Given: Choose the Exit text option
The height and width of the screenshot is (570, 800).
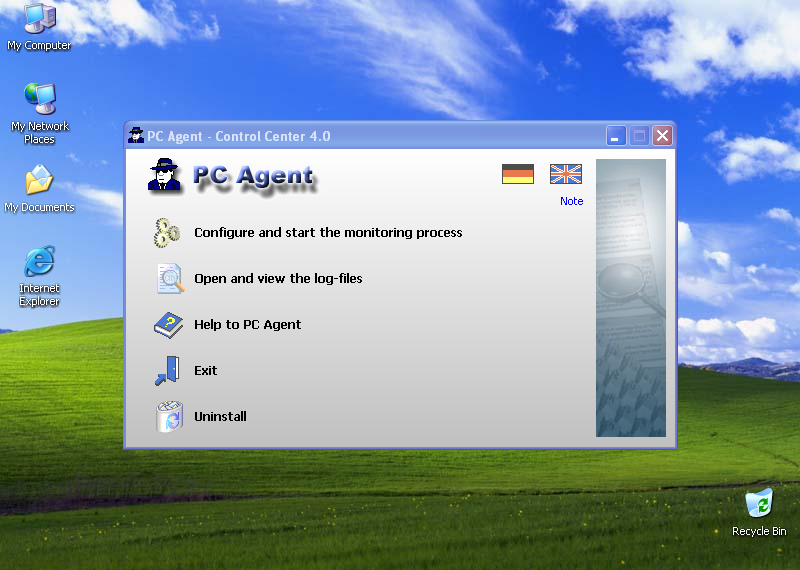Looking at the screenshot, I should click(x=206, y=370).
